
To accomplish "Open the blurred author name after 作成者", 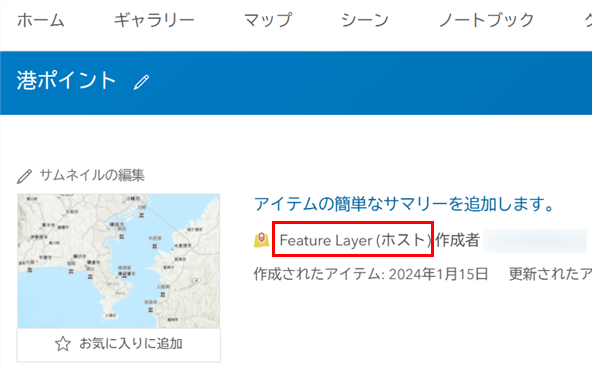I will click(535, 241).
